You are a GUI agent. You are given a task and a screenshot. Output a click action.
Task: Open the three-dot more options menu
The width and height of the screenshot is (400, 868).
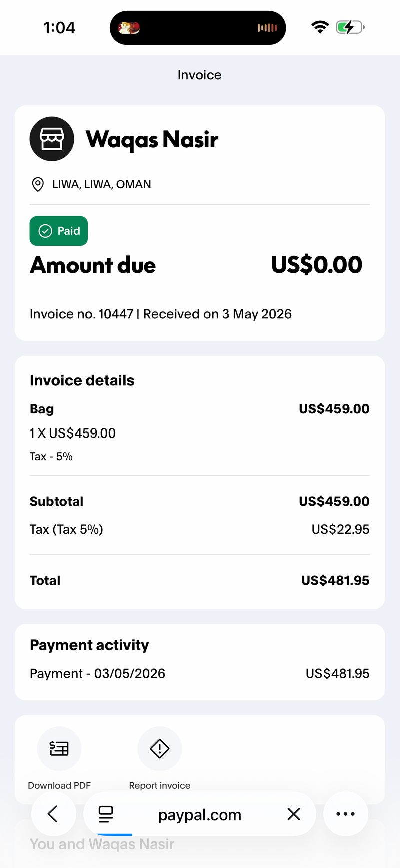(x=346, y=814)
